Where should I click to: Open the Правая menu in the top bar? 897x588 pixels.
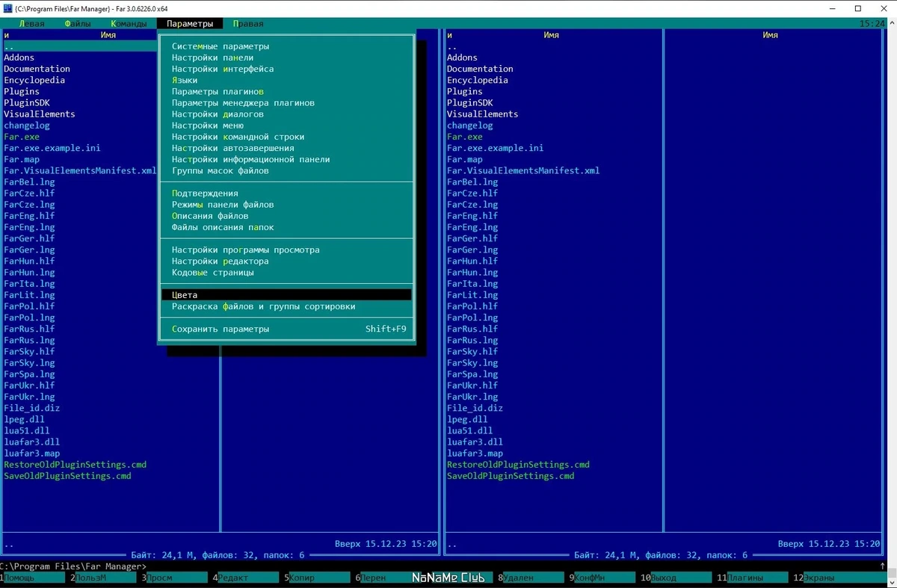point(247,24)
